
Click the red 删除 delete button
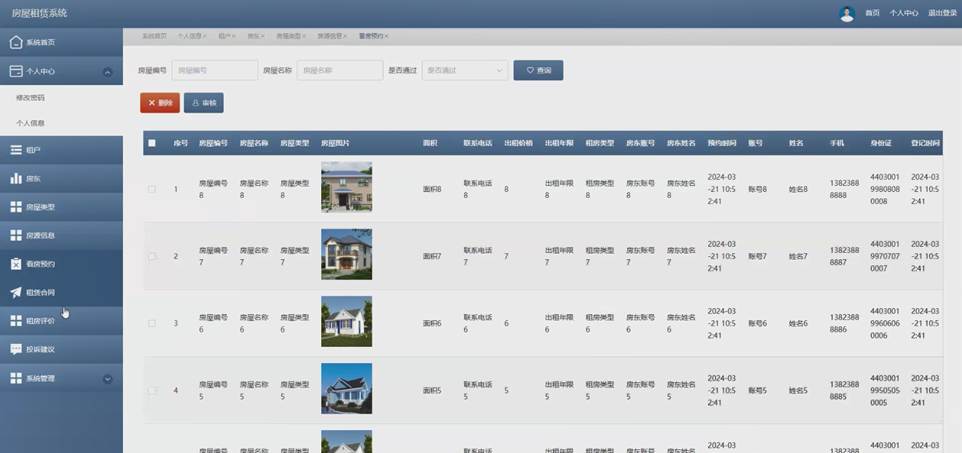pos(160,103)
